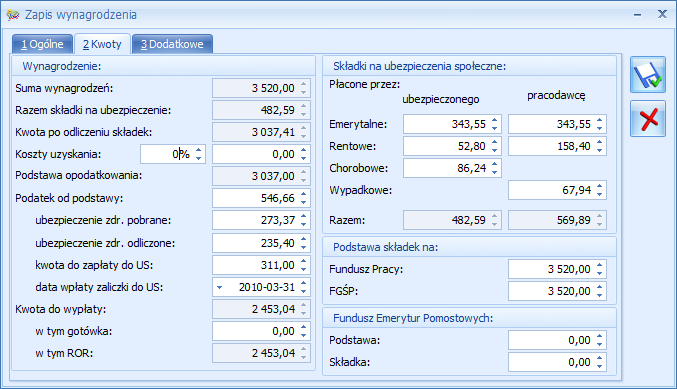Screen dimensions: 677x389
Task: Use spinner on Rentowe ubezpieczonego
Action: [x=495, y=146]
